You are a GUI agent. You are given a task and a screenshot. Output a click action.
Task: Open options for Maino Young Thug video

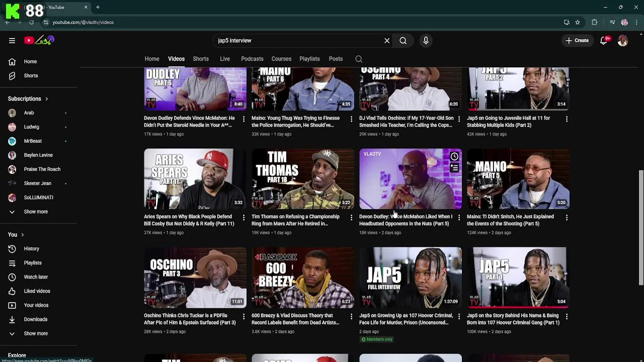pyautogui.click(x=351, y=119)
